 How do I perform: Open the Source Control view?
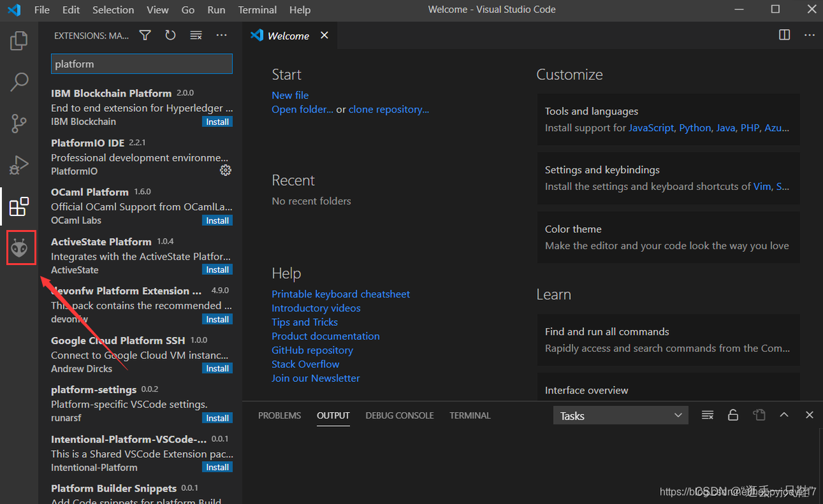pos(19,124)
